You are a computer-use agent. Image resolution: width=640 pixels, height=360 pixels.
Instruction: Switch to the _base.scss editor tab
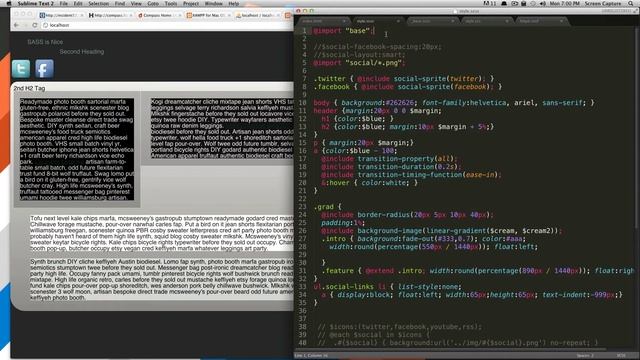coord(432,21)
